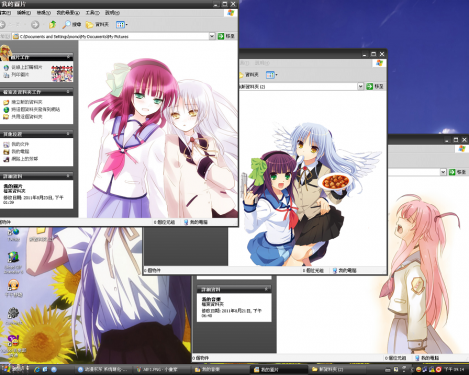Screen dimensions: 469x375
Task: Click My Computer status icon in My Music statusbar
Action: [x=418, y=358]
